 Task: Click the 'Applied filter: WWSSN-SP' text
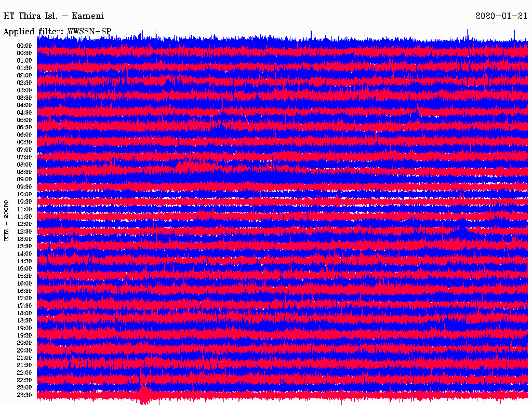(x=57, y=32)
